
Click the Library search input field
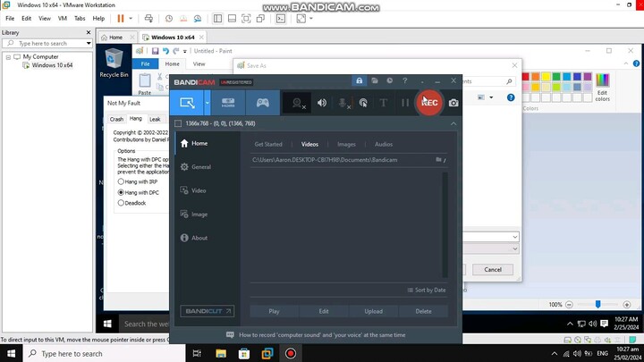pyautogui.click(x=47, y=43)
